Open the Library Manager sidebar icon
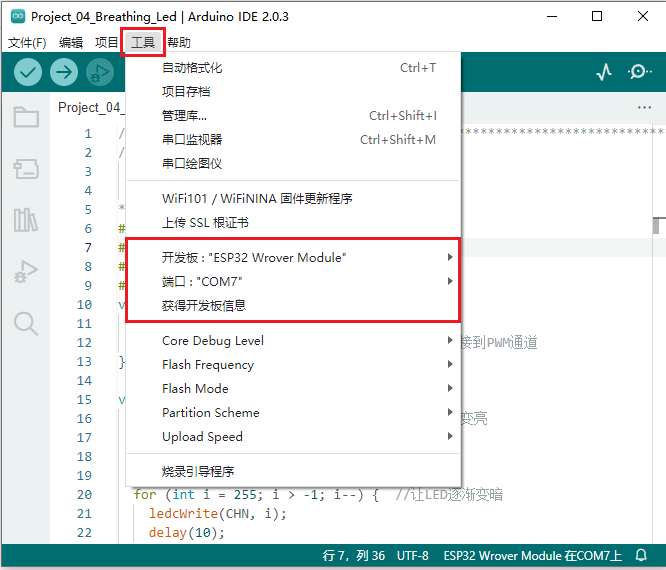Viewport: 666px width, 570px height. (26, 220)
